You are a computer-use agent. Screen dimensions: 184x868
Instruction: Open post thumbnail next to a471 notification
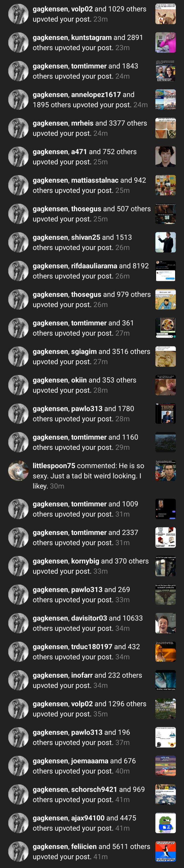(x=165, y=157)
